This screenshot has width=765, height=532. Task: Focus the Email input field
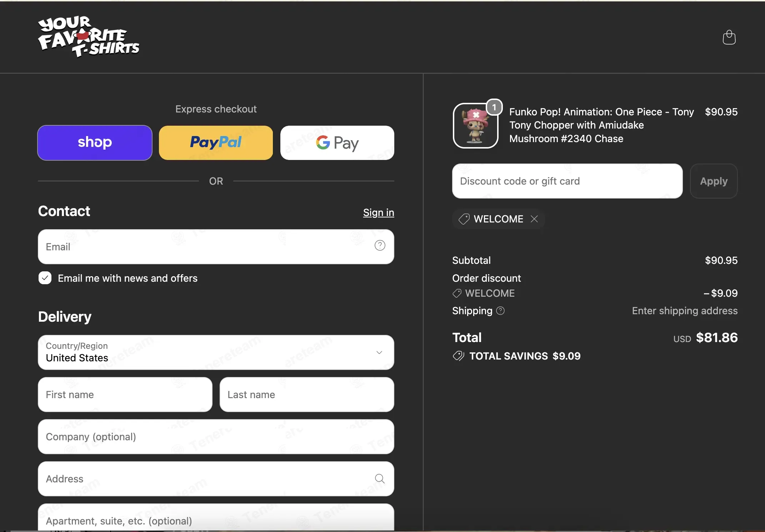(216, 247)
